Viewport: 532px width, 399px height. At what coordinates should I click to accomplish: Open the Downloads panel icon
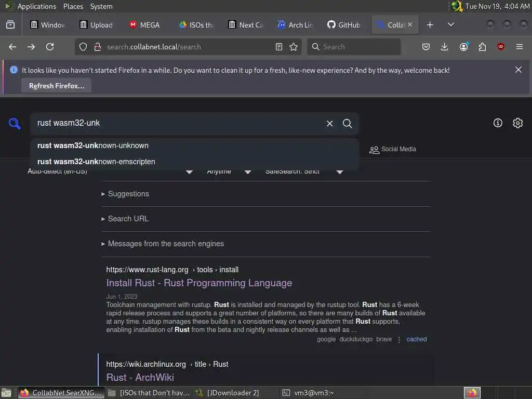click(445, 47)
